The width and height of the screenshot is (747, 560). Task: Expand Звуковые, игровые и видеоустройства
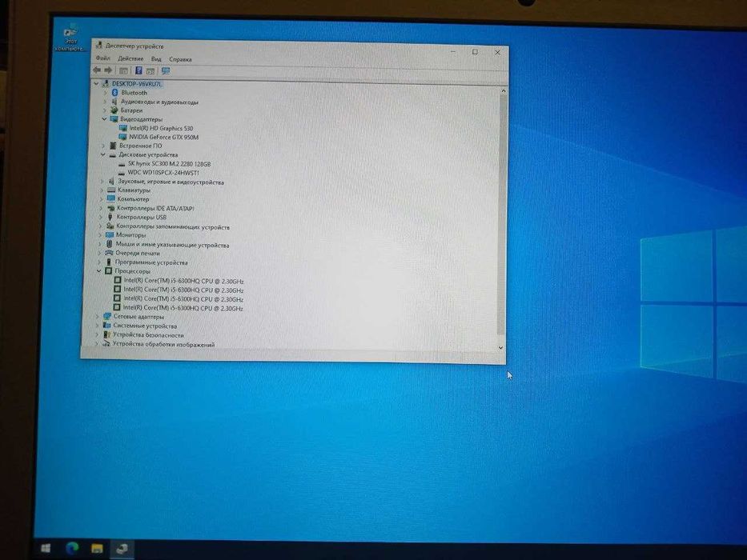pyautogui.click(x=102, y=182)
